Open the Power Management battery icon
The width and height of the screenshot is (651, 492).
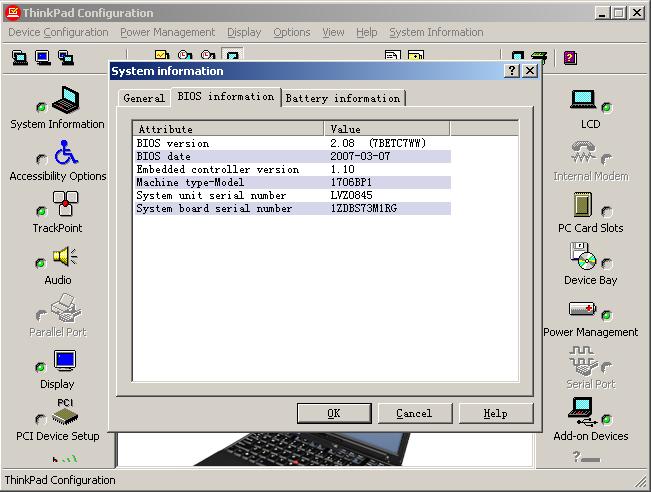click(583, 308)
